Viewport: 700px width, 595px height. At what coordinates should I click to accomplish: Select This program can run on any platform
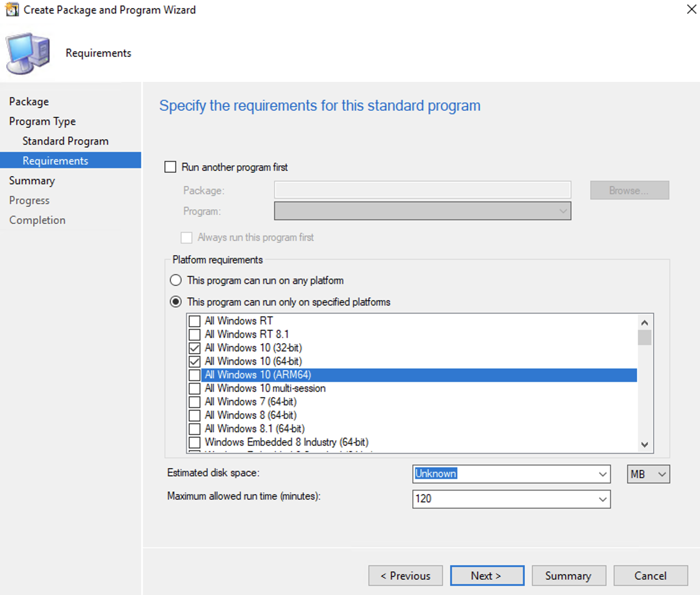[x=176, y=280]
